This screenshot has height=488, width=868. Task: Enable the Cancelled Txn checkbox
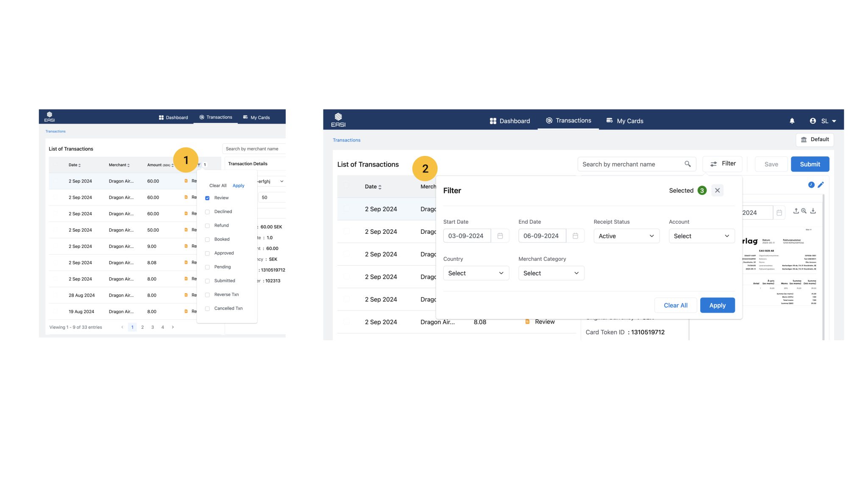207,308
